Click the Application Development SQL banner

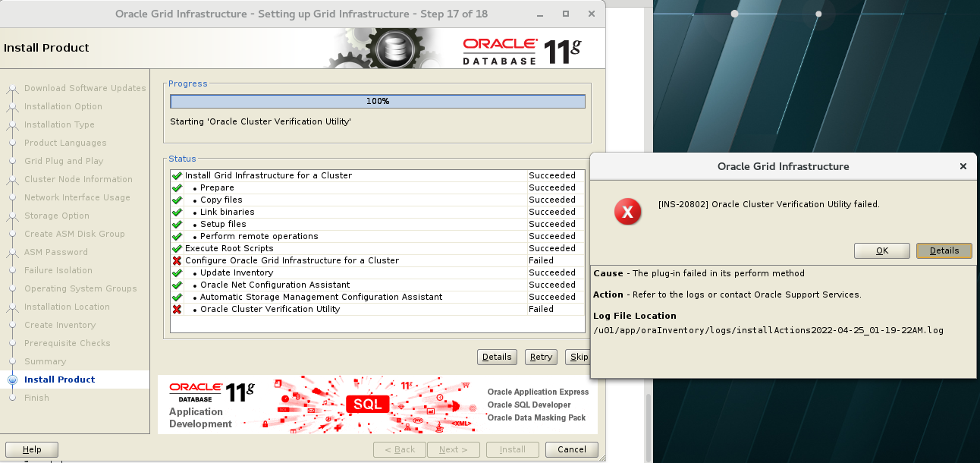pyautogui.click(x=378, y=405)
